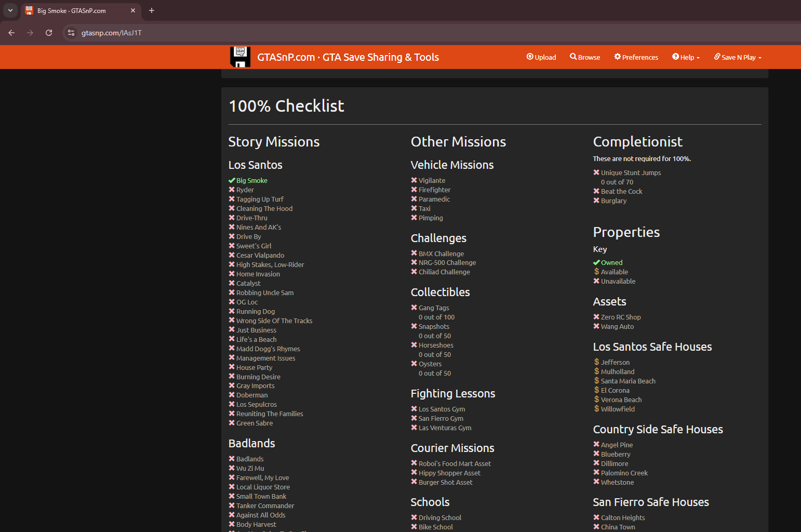Click the X icon beside Gang Tags

pos(414,308)
